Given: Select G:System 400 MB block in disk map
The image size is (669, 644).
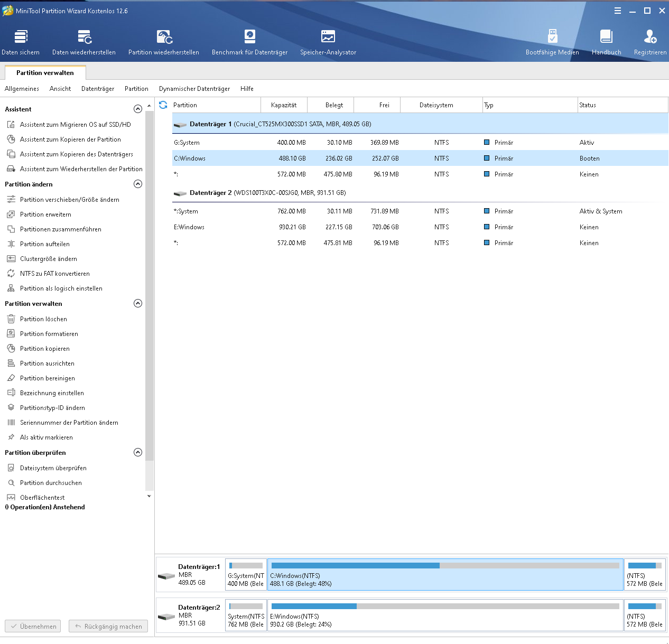Looking at the screenshot, I should click(x=246, y=575).
